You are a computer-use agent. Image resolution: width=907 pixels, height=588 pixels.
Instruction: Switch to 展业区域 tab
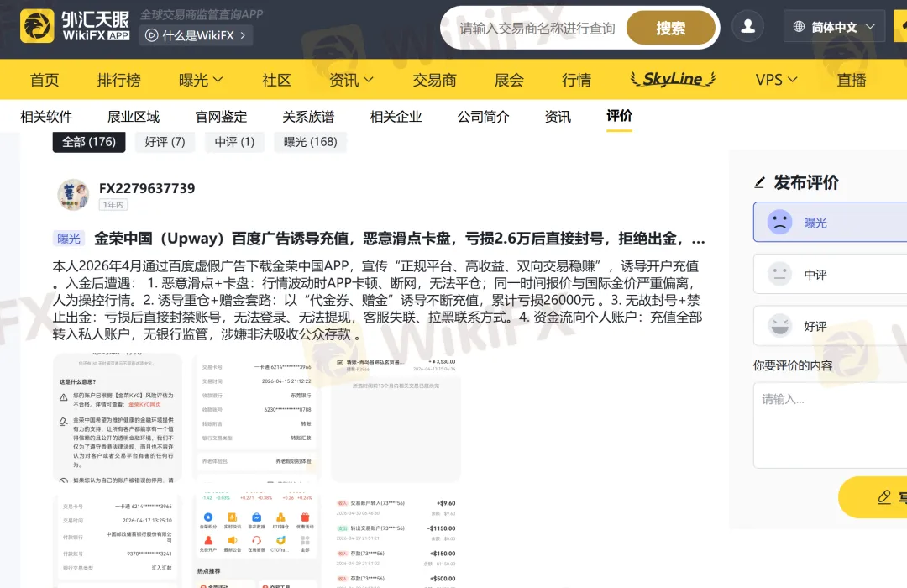click(134, 117)
